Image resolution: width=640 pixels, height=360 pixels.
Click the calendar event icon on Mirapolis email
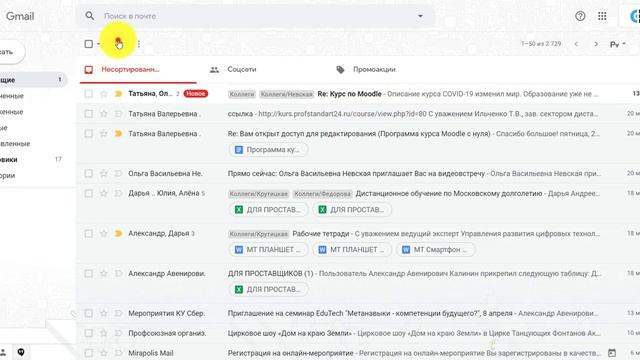coord(611,353)
